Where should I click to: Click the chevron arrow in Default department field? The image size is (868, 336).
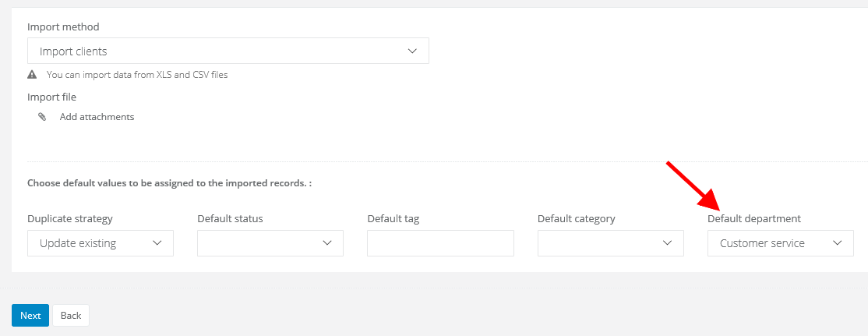coord(837,243)
